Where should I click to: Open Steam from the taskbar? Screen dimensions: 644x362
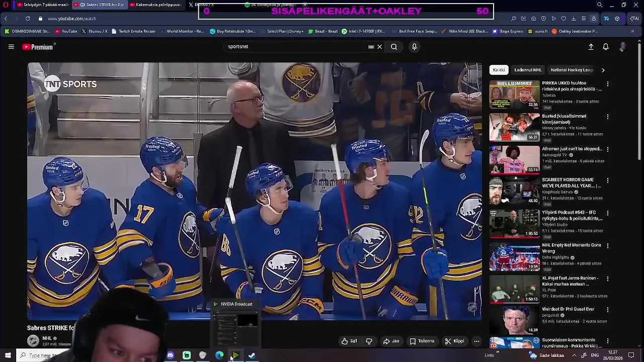click(x=252, y=355)
